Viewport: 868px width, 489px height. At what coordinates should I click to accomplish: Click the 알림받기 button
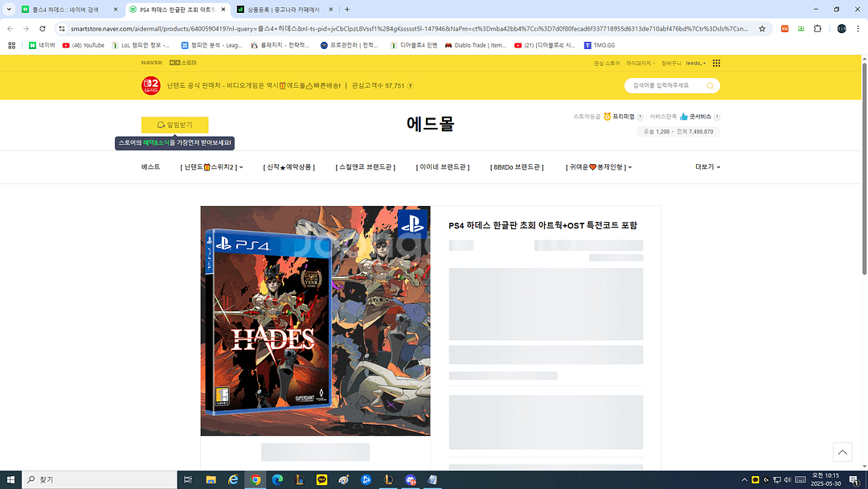tap(175, 125)
